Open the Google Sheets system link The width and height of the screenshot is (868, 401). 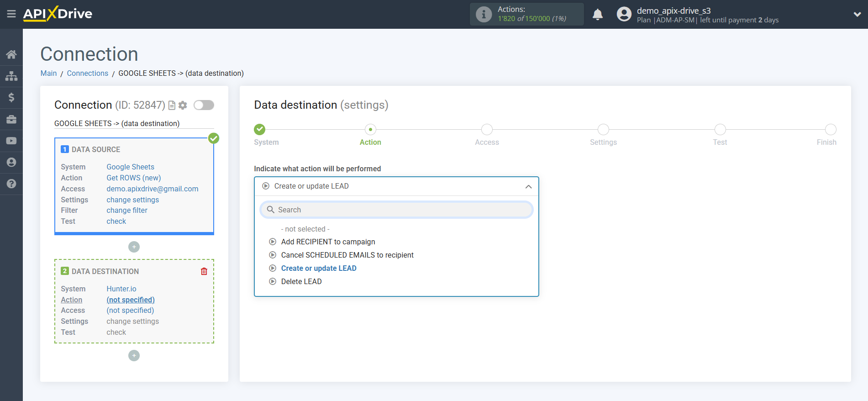131,167
